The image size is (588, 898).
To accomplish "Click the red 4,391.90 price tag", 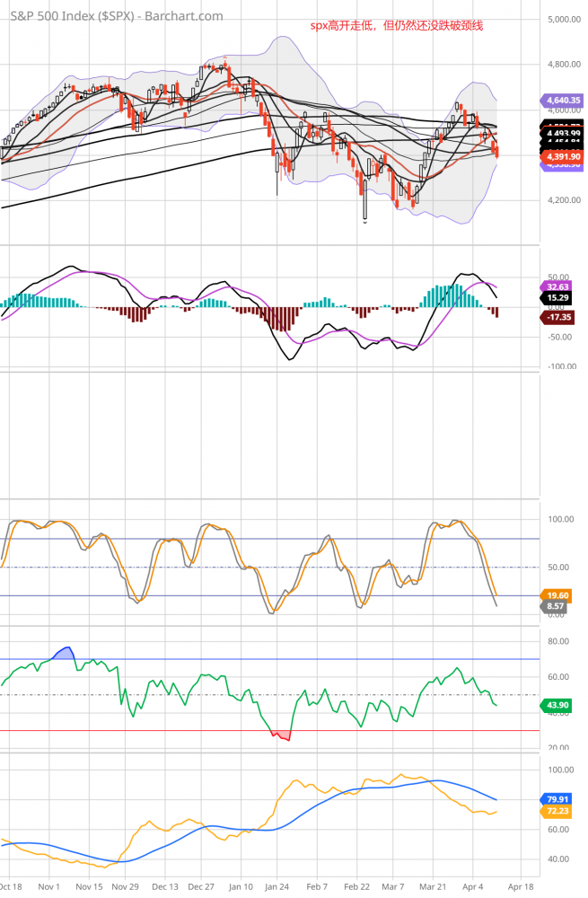I will coord(561,156).
